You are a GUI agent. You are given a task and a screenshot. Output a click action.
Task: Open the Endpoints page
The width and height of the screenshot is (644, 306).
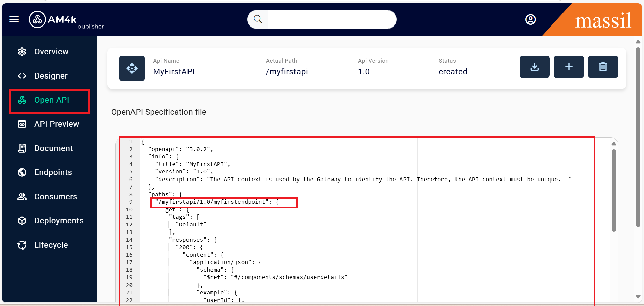coord(53,172)
